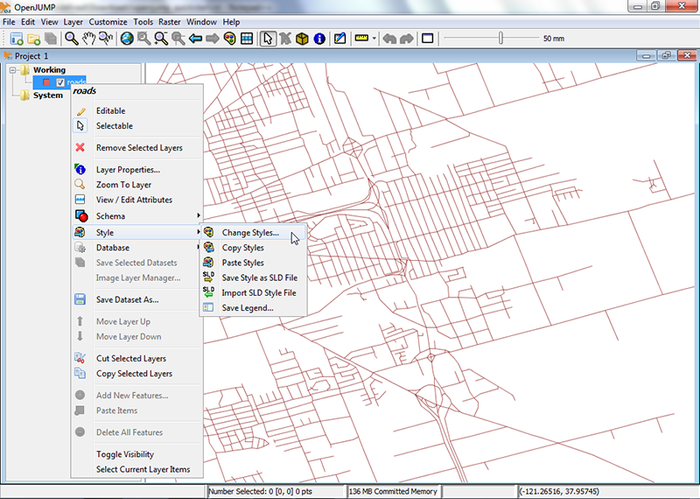Click the Undo toolbar arrow
The image size is (700, 499).
click(390, 39)
